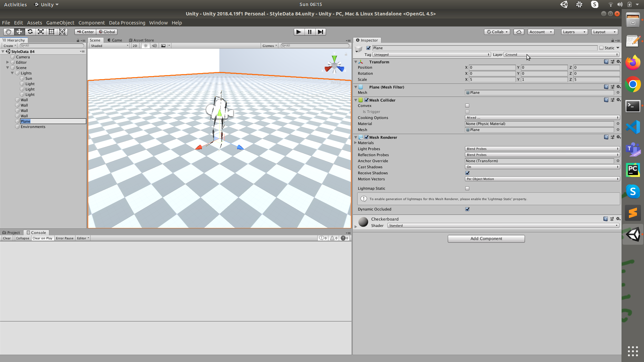This screenshot has width=644, height=362.
Task: Click the cloud services button
Action: tap(519, 32)
